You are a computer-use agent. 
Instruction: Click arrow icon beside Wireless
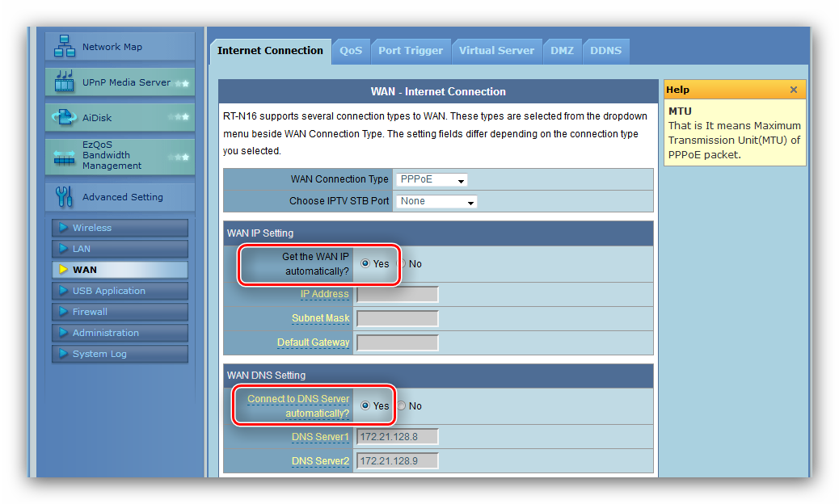[x=63, y=228]
